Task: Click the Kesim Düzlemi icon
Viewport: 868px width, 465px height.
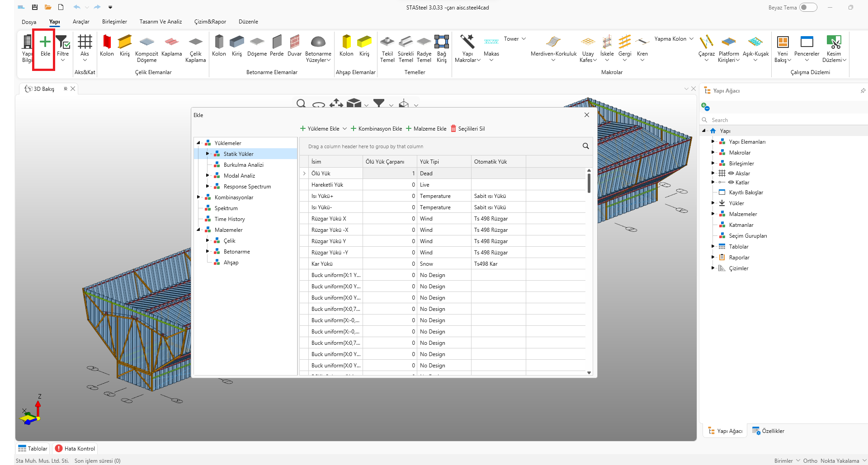Action: pyautogui.click(x=834, y=42)
